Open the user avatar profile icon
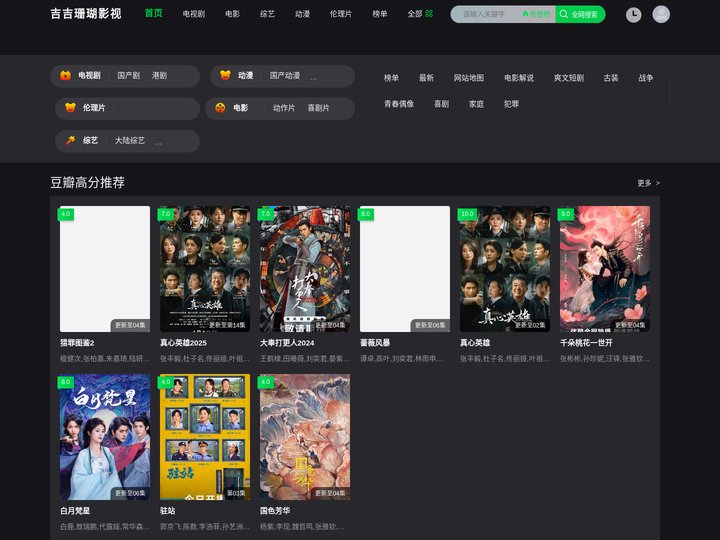Viewport: 720px width, 540px height. click(661, 14)
